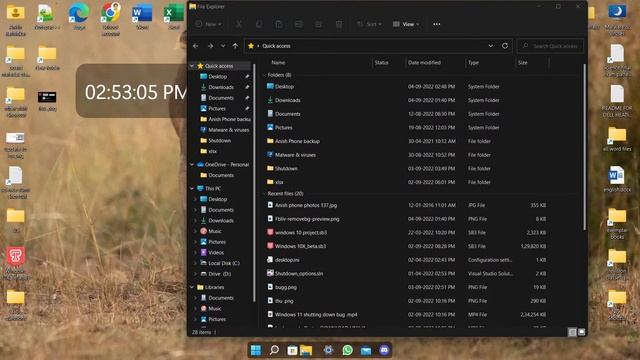Click the Rename icon in the toolbar
This screenshot has height=360, width=640.
tap(299, 24)
